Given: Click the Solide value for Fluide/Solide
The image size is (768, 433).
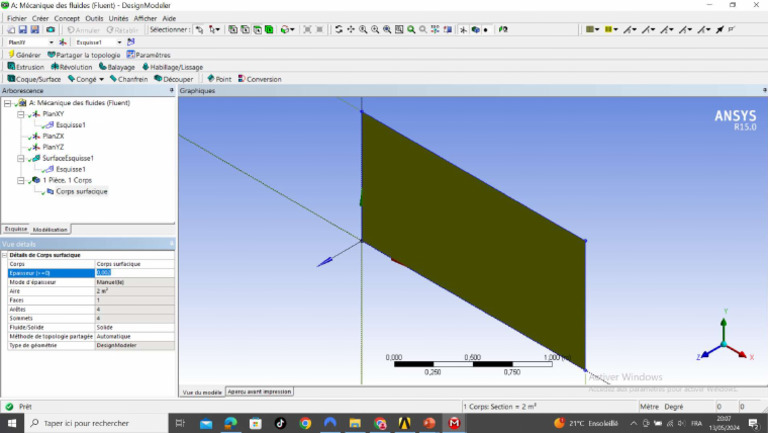Looking at the screenshot, I should pyautogui.click(x=135, y=327).
